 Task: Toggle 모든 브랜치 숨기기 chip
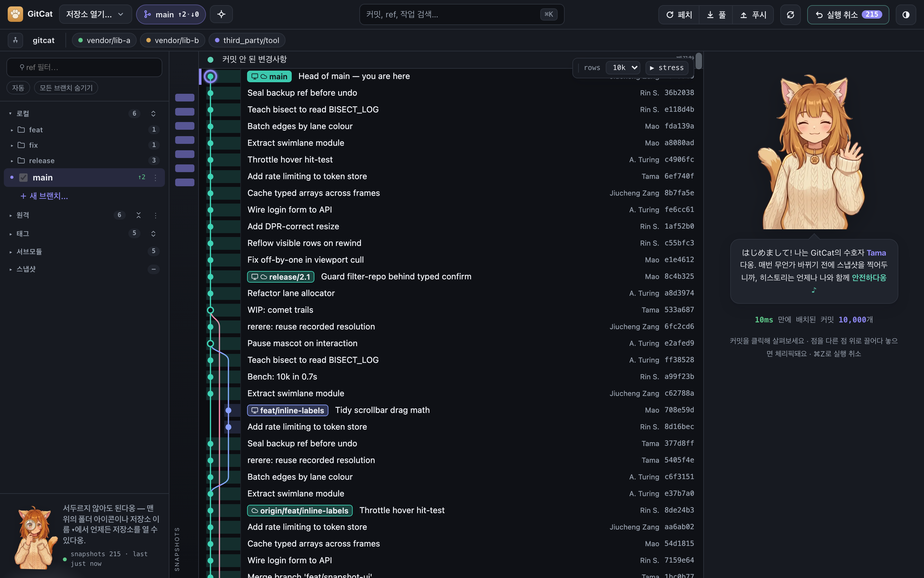66,88
